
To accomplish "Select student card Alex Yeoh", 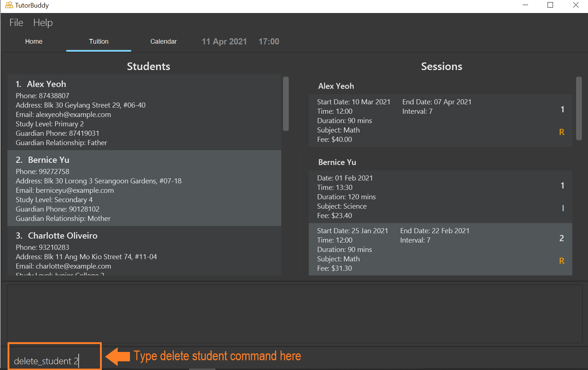I will click(144, 113).
